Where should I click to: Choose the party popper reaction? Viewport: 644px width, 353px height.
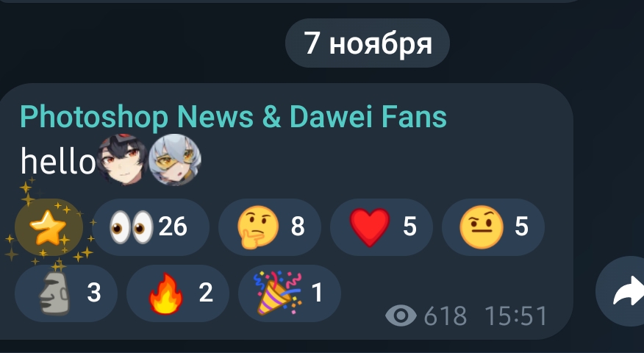pos(290,293)
